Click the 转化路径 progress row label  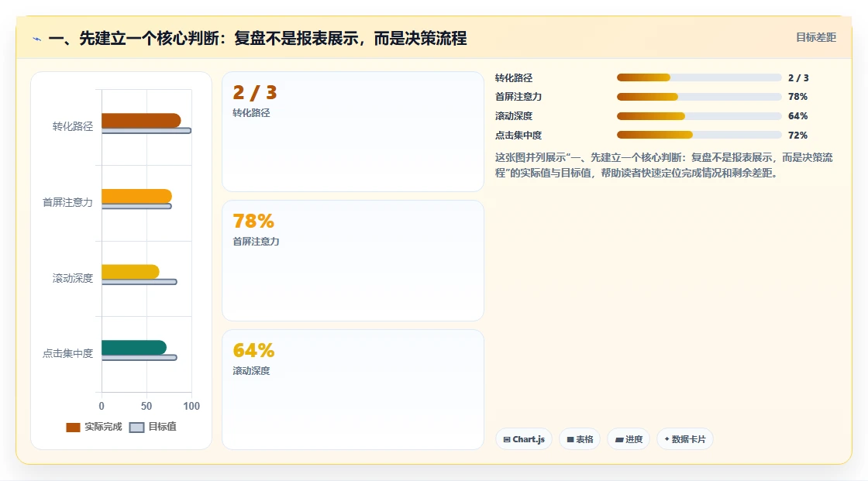514,78
